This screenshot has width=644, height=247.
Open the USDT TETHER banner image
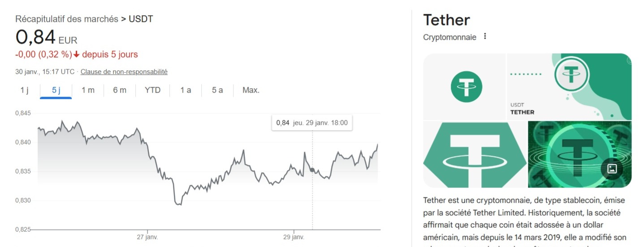pos(569,86)
